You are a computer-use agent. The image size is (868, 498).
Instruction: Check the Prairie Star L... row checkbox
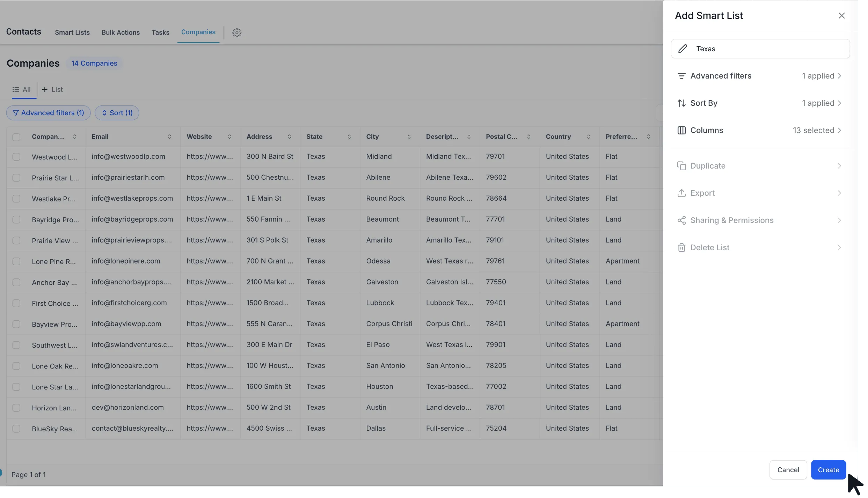coord(16,178)
